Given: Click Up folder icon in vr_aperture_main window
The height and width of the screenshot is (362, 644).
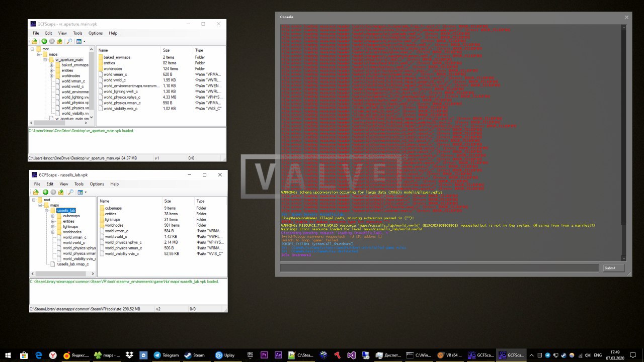Looking at the screenshot, I should [x=59, y=41].
